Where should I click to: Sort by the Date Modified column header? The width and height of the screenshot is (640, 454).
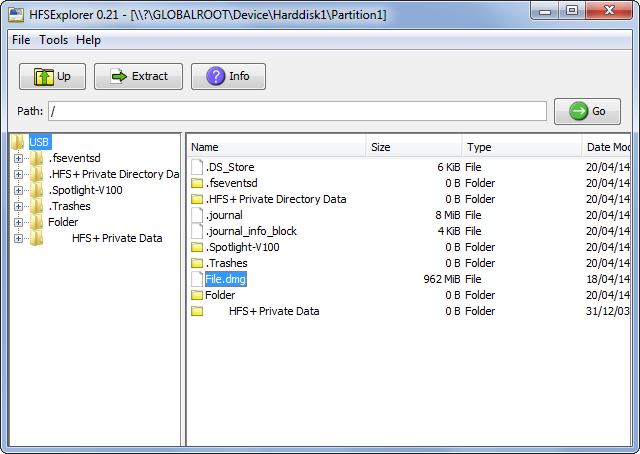coord(607,147)
